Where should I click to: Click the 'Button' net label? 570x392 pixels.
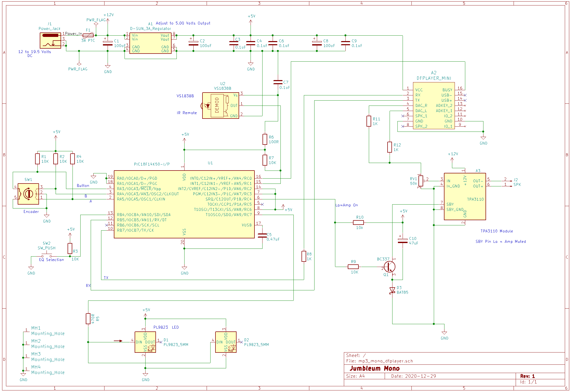click(83, 186)
